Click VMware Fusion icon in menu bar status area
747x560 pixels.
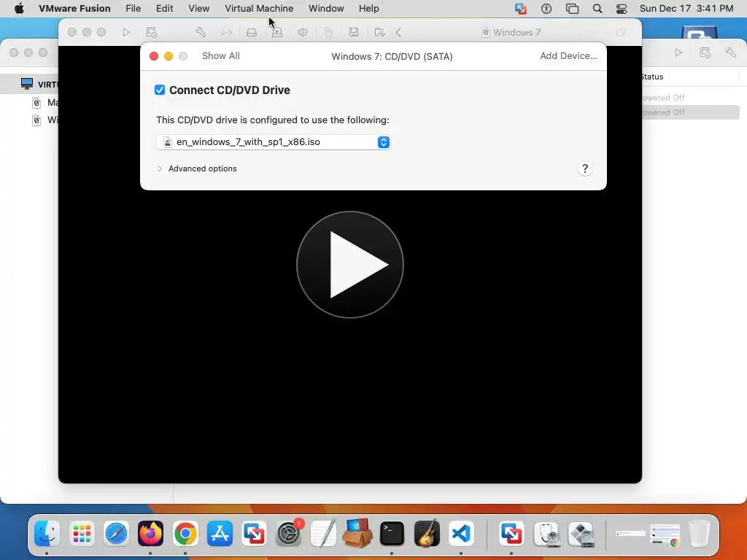(521, 9)
